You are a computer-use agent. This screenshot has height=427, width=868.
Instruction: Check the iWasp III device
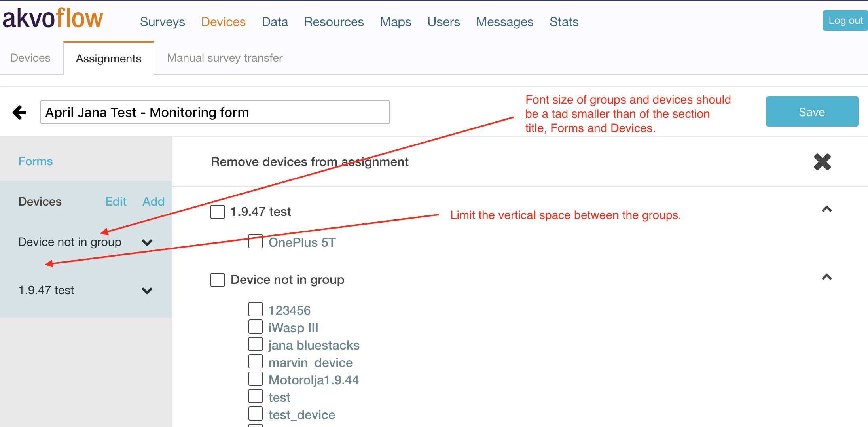click(x=255, y=326)
